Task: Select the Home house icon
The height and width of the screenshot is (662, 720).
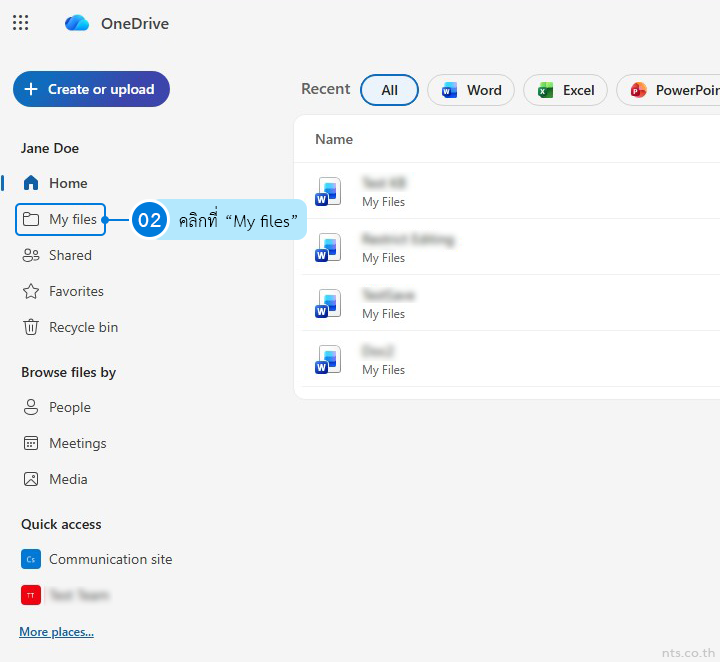Action: (31, 183)
